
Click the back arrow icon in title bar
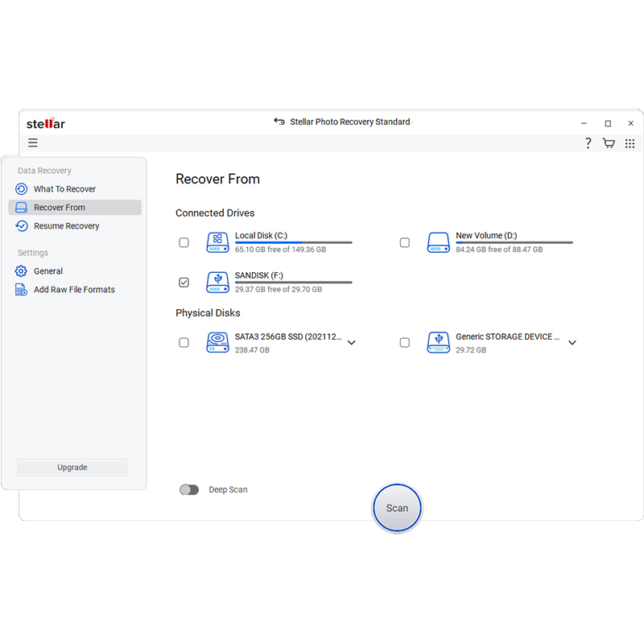click(279, 122)
